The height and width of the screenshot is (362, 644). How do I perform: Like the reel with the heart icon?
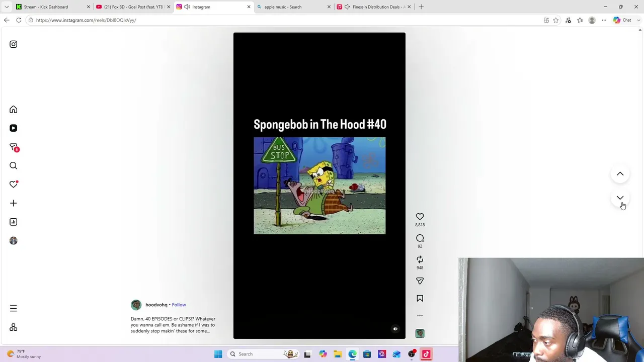(x=420, y=217)
